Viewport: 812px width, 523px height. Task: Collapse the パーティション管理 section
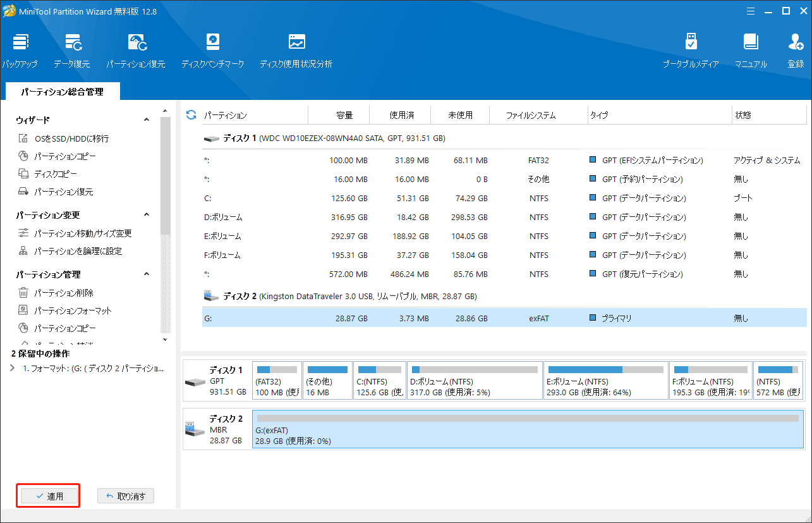(147, 274)
